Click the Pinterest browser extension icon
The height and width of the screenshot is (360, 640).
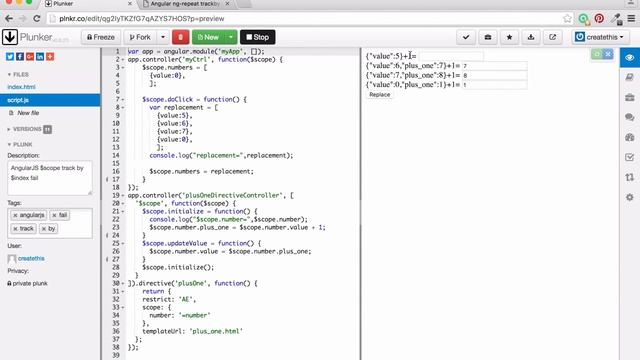[599, 18]
